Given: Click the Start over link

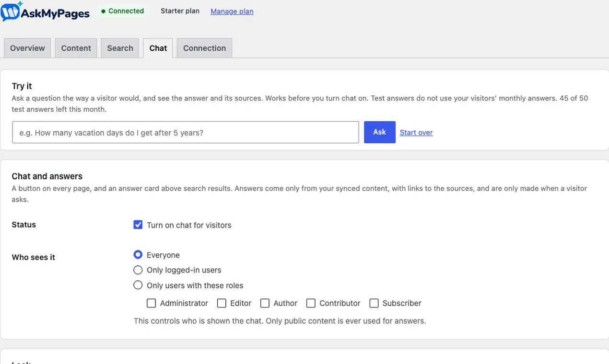Looking at the screenshot, I should click(x=416, y=133).
